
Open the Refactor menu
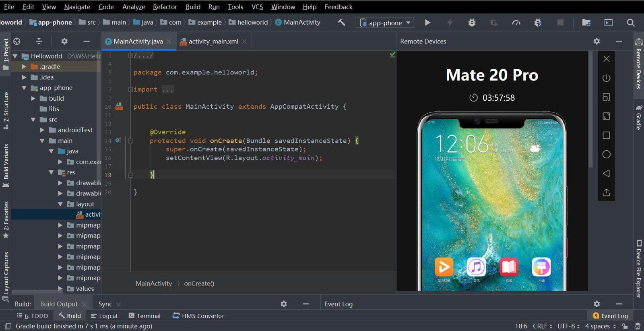click(165, 7)
